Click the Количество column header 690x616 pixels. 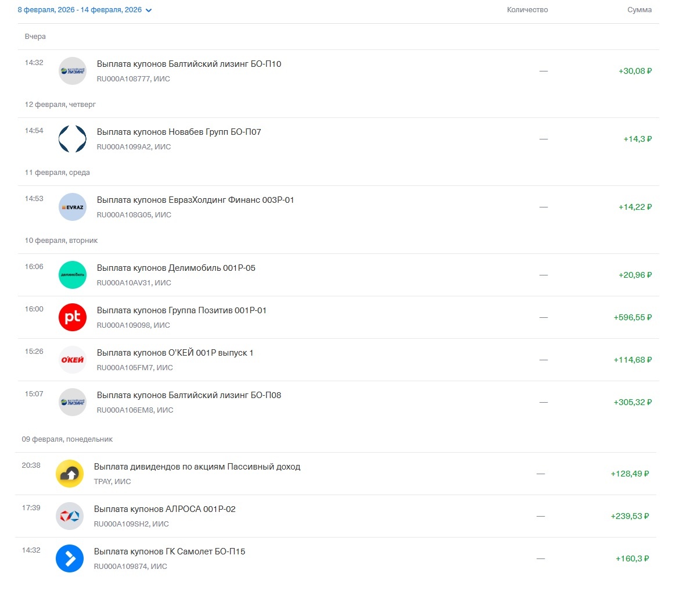point(527,10)
